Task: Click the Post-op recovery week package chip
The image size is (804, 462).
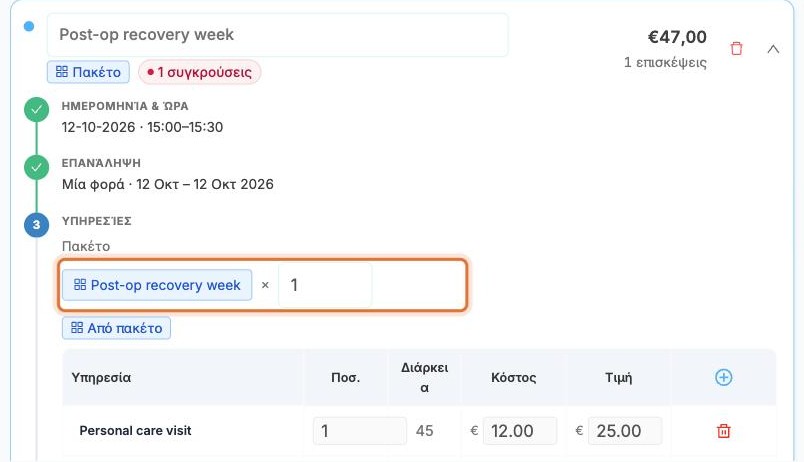Action: [157, 285]
